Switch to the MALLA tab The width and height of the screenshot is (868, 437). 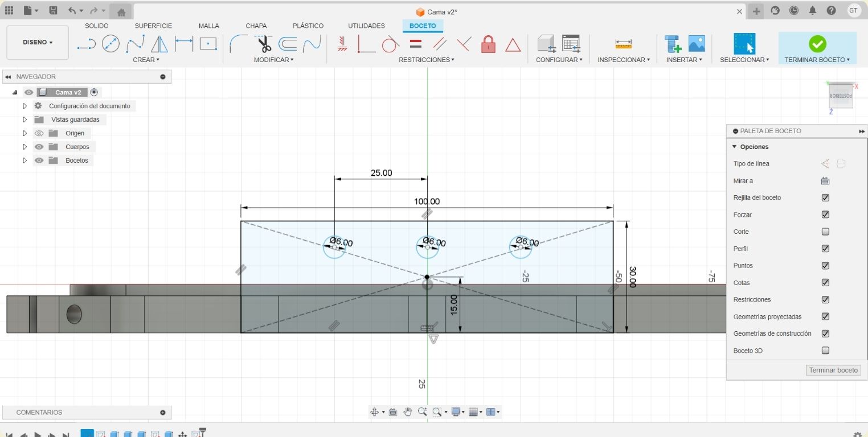(209, 26)
